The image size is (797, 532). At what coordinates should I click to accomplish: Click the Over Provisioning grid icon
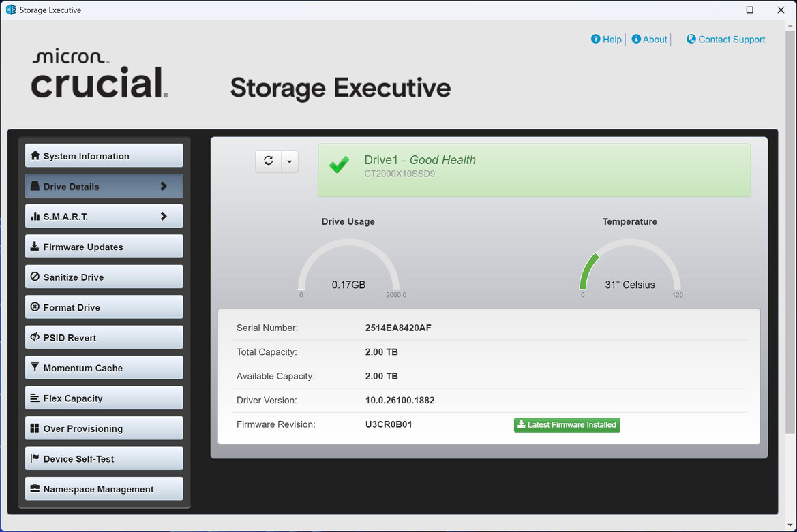pyautogui.click(x=35, y=428)
